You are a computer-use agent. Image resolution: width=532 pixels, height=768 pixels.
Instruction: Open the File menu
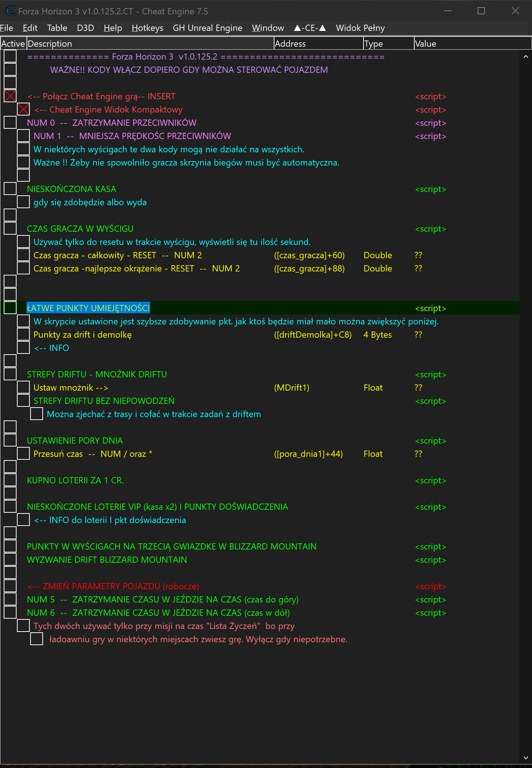point(7,28)
